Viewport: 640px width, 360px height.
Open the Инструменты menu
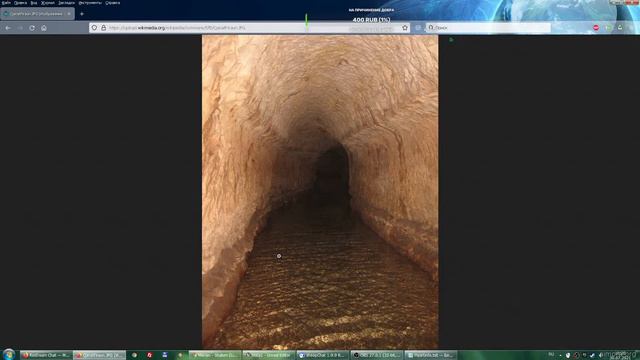click(90, 3)
